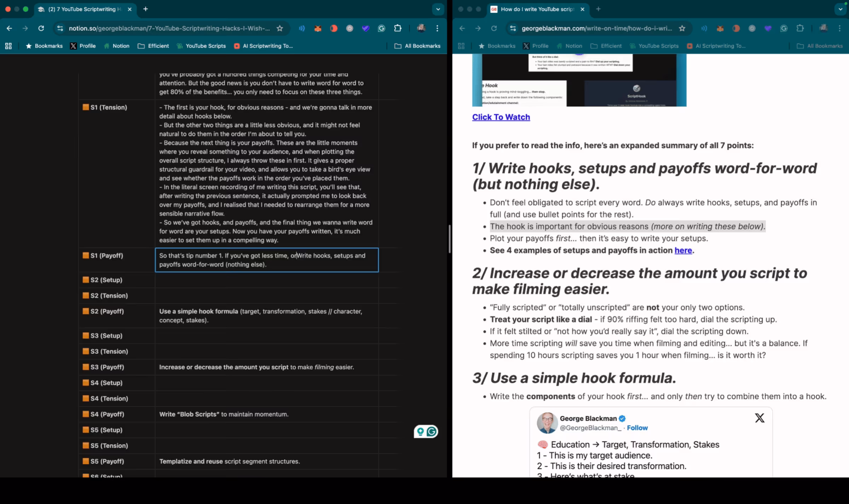The image size is (849, 504).
Task: Reload the Notion page
Action: click(x=41, y=28)
